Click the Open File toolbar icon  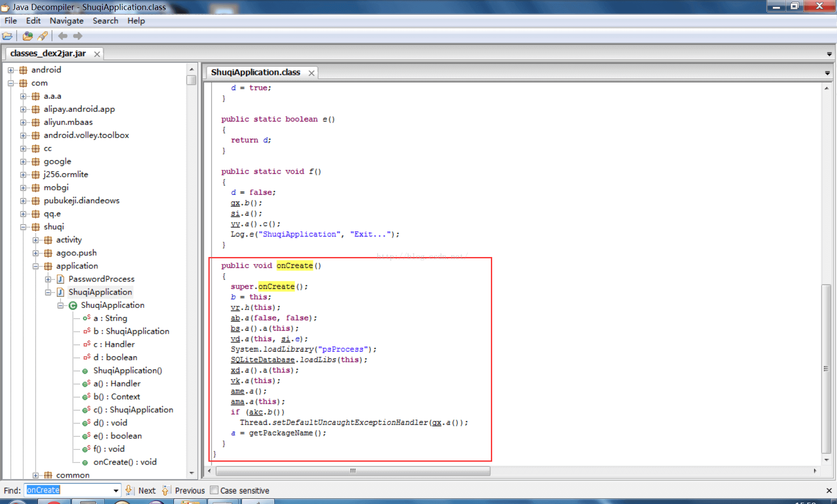click(7, 36)
